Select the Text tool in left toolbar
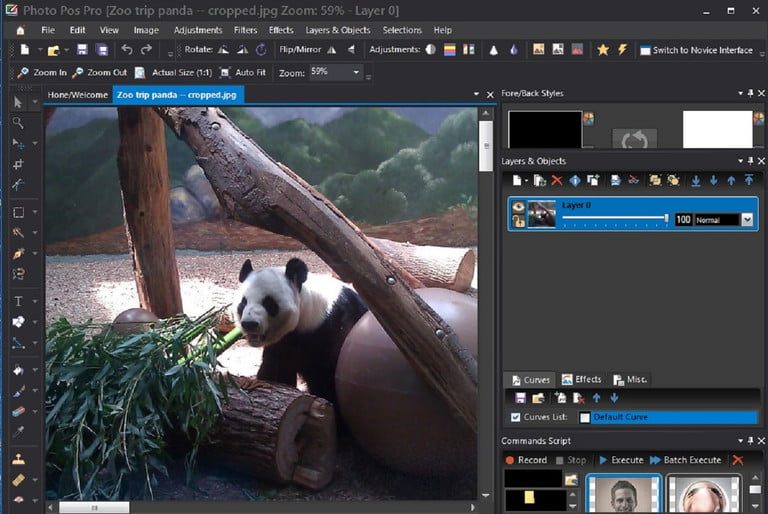 pyautogui.click(x=18, y=301)
